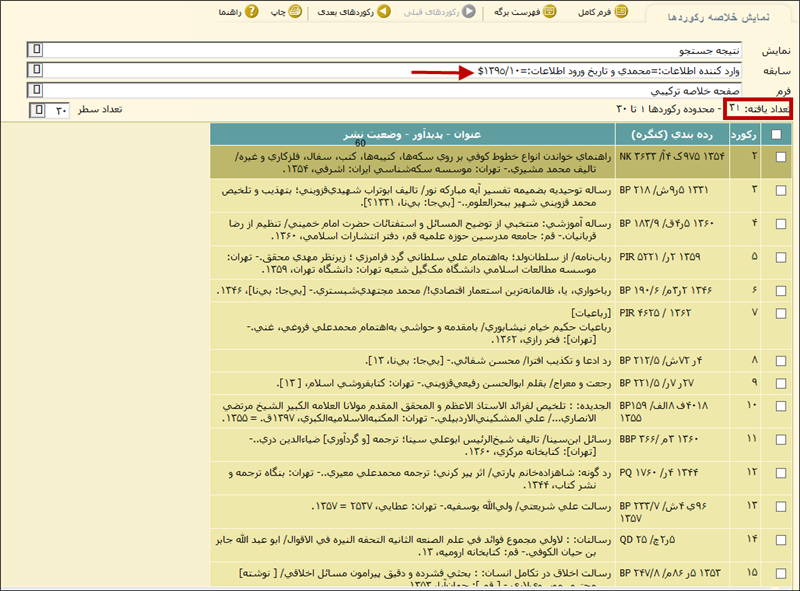The image size is (800, 591).
Task: Print the record list (چاپ)
Action: pos(294,12)
